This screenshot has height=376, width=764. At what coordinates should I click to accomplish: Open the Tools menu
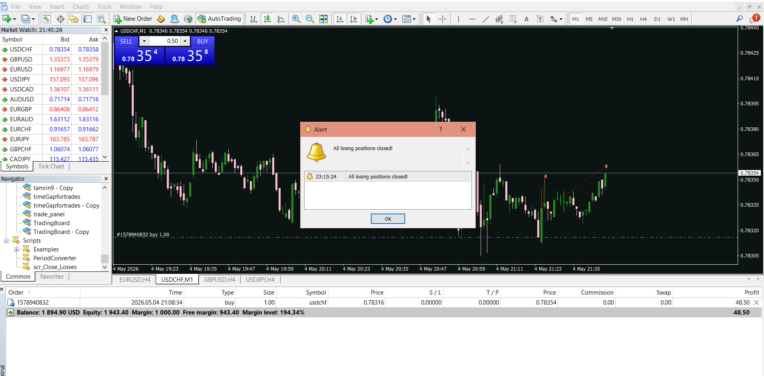coord(104,7)
